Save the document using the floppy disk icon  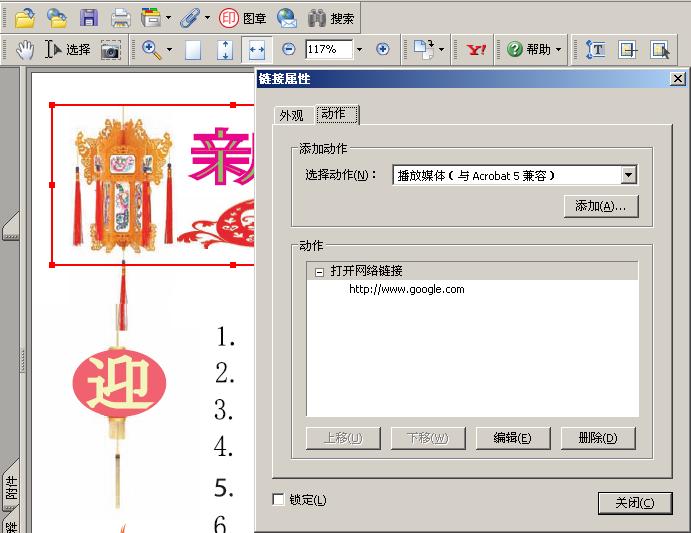[89, 19]
